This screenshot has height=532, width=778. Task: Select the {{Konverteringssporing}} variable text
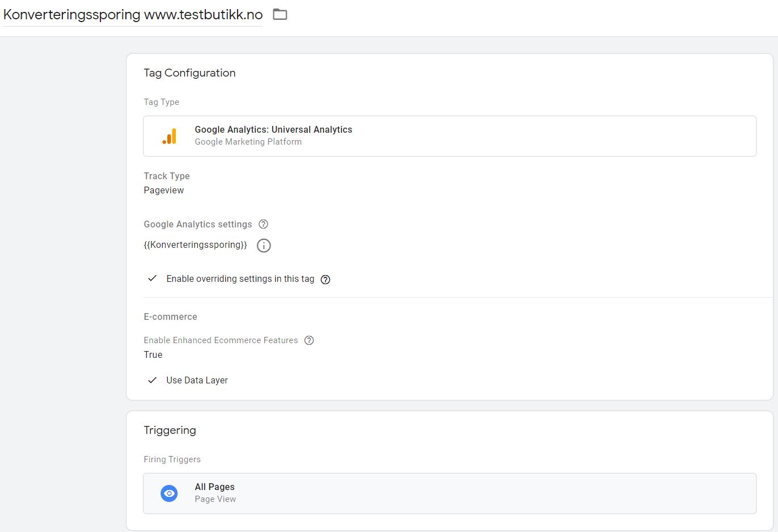196,245
